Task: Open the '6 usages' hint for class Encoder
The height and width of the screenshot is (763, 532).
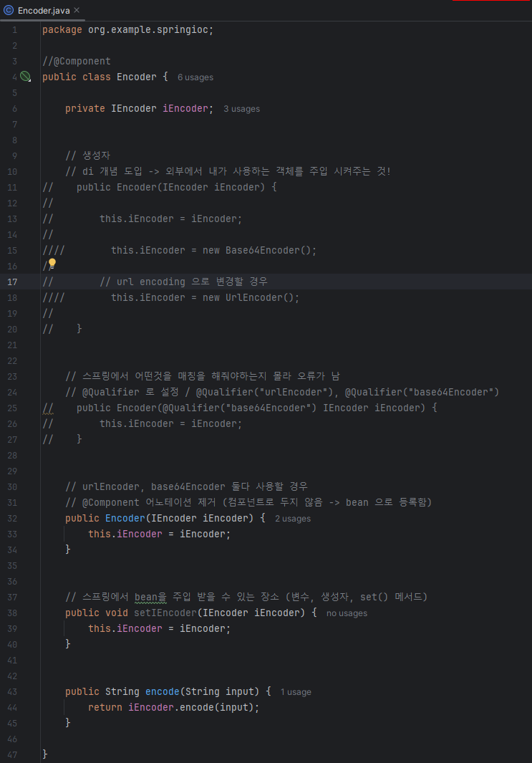Action: (195, 77)
